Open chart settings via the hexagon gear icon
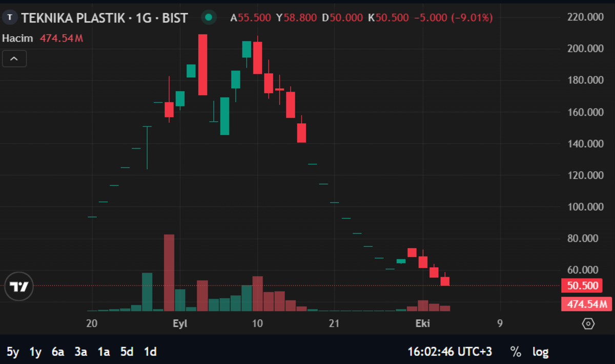The width and height of the screenshot is (615, 364). [588, 324]
